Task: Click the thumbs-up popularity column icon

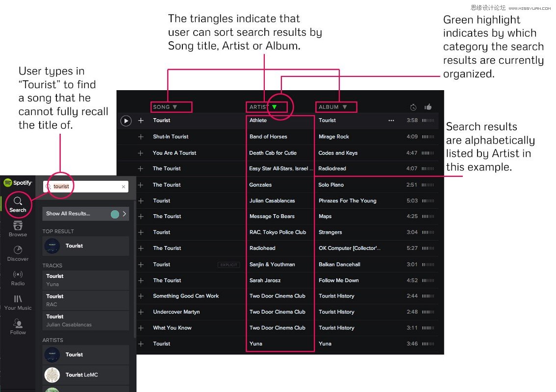Action: 428,107
